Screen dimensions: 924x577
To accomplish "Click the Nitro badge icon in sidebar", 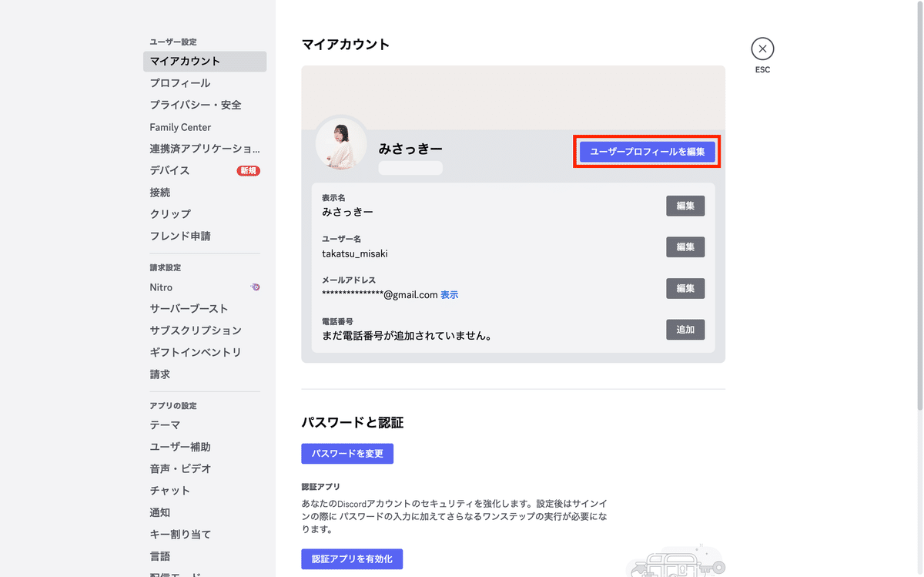I will click(255, 287).
